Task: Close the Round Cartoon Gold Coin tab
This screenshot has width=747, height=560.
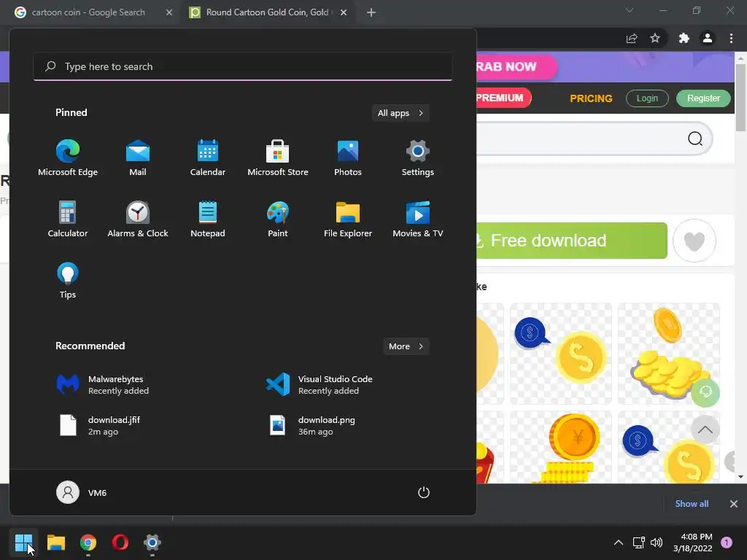Action: (344, 12)
